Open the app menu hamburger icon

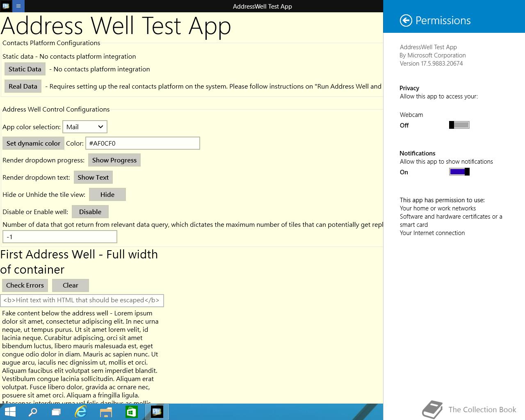pyautogui.click(x=18, y=6)
